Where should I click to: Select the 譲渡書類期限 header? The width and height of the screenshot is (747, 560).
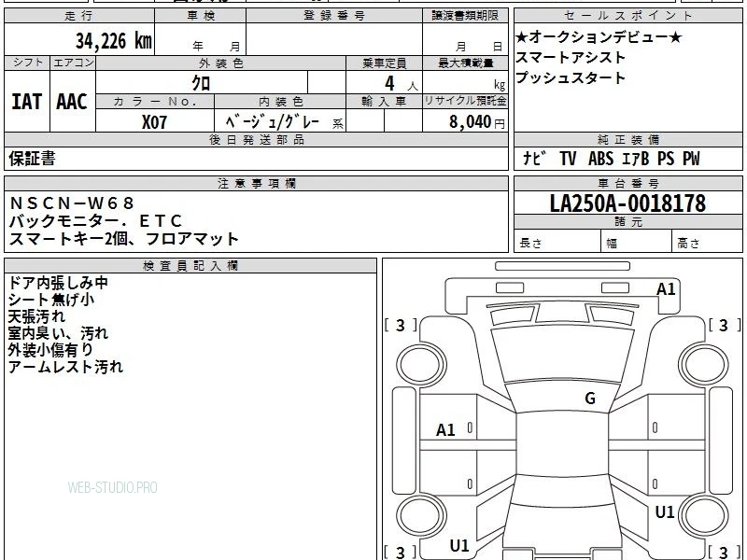click(x=465, y=16)
